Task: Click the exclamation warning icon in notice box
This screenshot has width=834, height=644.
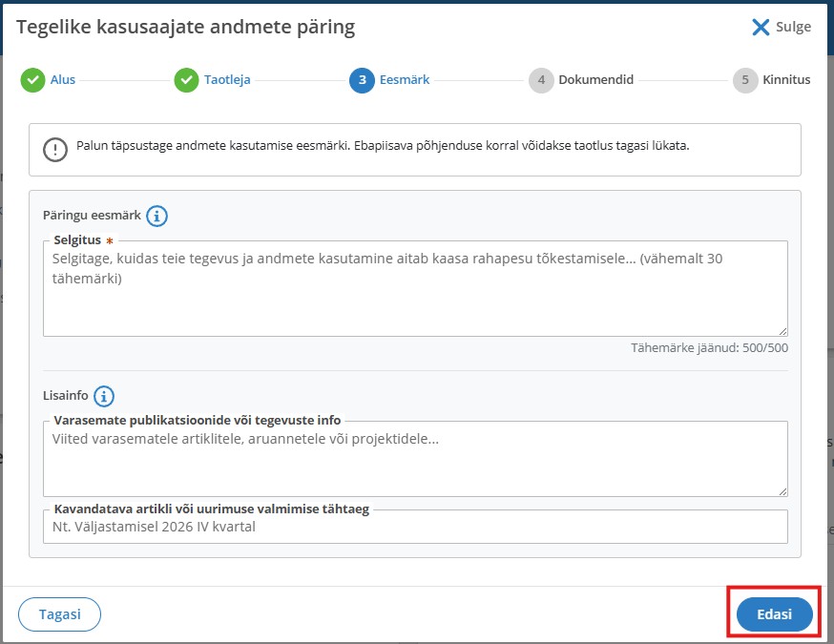Action: (x=55, y=150)
